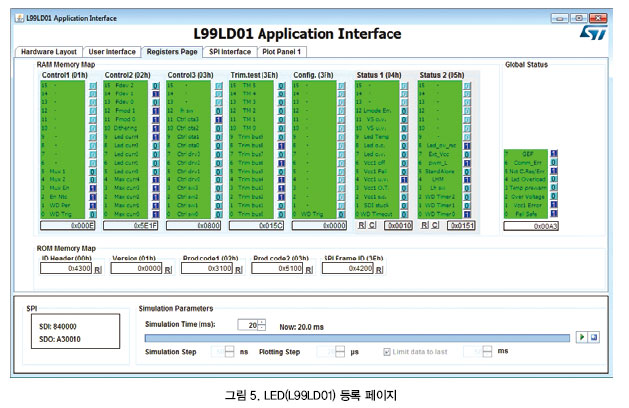Go to the Plot Panel 1 tab
Screen dimensions: 629x408
(282, 52)
